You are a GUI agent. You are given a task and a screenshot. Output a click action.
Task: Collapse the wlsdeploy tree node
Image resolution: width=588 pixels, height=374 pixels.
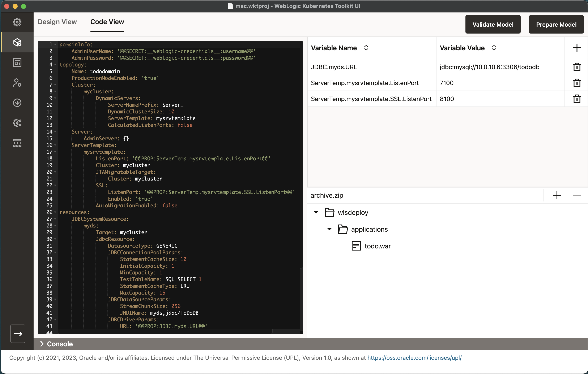pyautogui.click(x=316, y=212)
